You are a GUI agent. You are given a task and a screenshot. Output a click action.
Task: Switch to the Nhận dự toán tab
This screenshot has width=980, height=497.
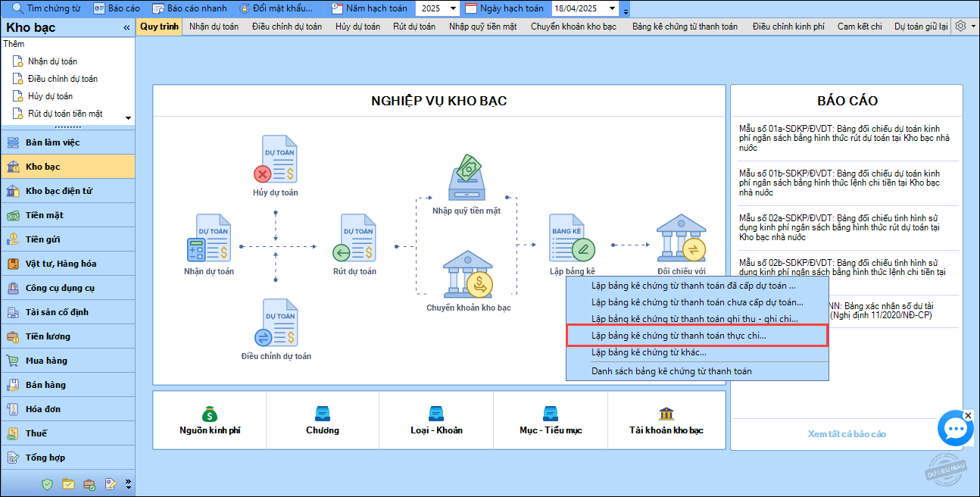[x=214, y=27]
